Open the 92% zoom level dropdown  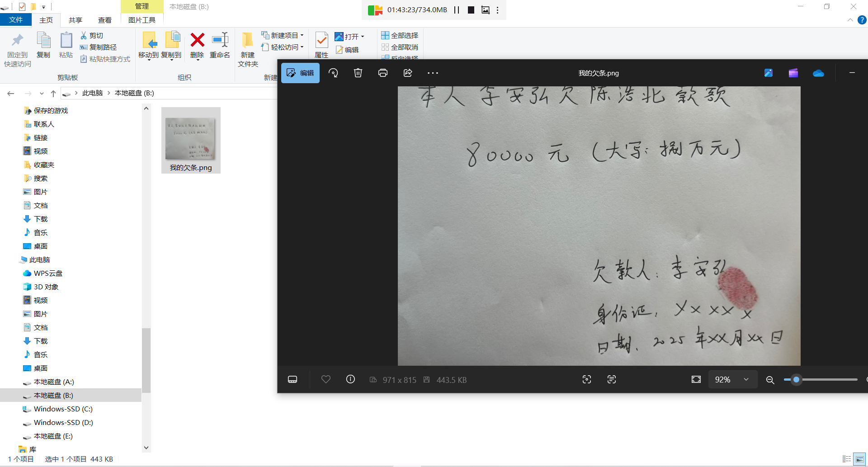point(746,379)
